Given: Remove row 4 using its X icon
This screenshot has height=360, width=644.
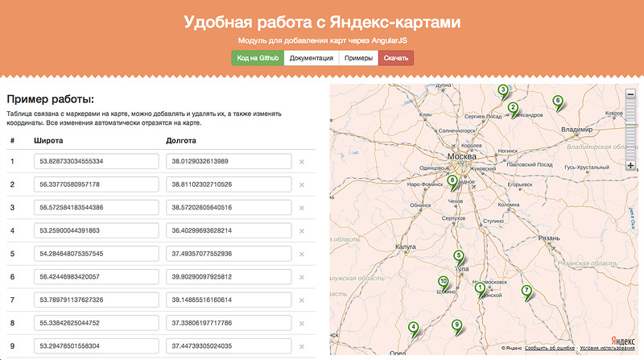Looking at the screenshot, I should pyautogui.click(x=301, y=231).
